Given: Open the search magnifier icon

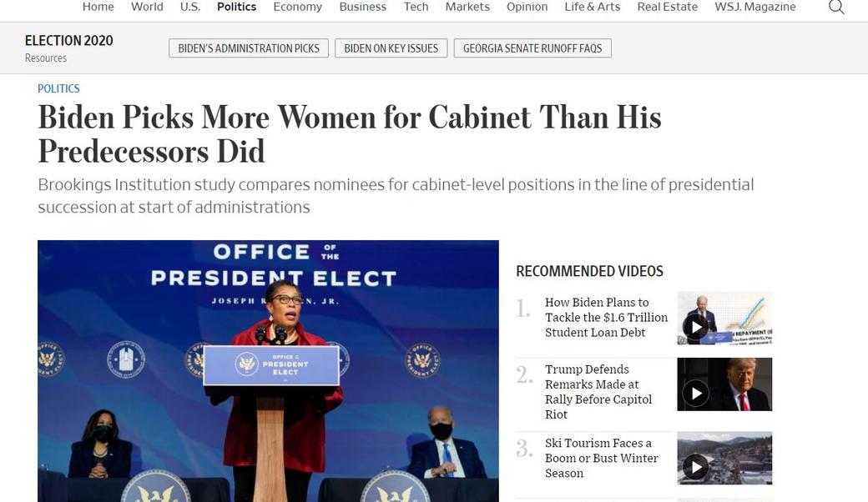Looking at the screenshot, I should pos(836,7).
